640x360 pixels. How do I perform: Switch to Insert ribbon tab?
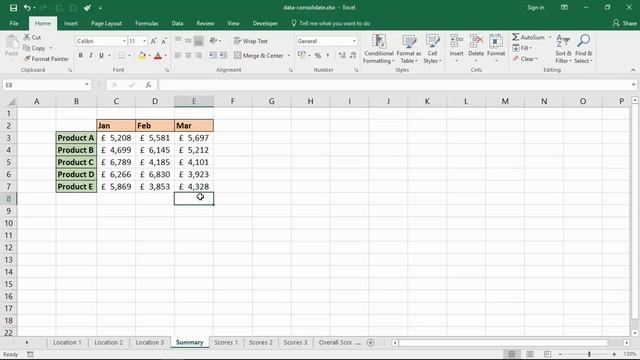click(71, 23)
